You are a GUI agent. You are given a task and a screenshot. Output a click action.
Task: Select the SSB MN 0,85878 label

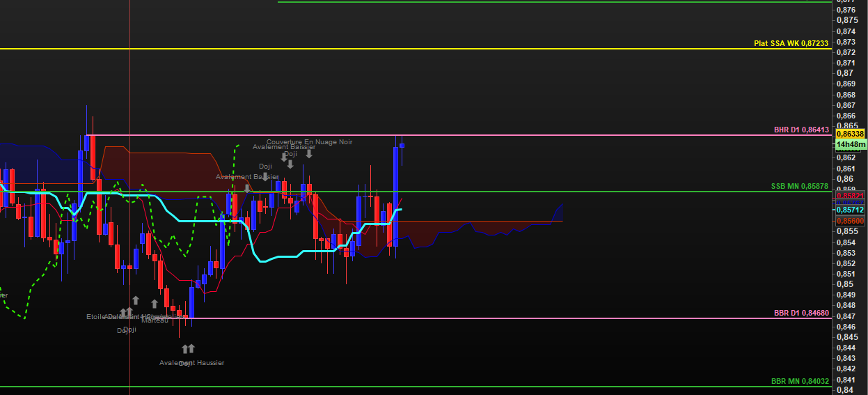[x=800, y=186]
